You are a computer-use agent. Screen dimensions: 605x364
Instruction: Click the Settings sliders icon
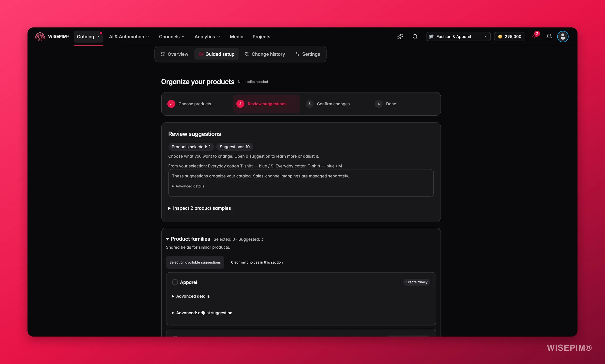pos(298,54)
